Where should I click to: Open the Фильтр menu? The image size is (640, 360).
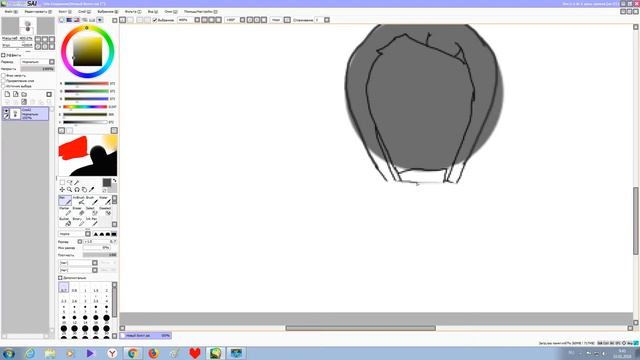[x=132, y=12]
